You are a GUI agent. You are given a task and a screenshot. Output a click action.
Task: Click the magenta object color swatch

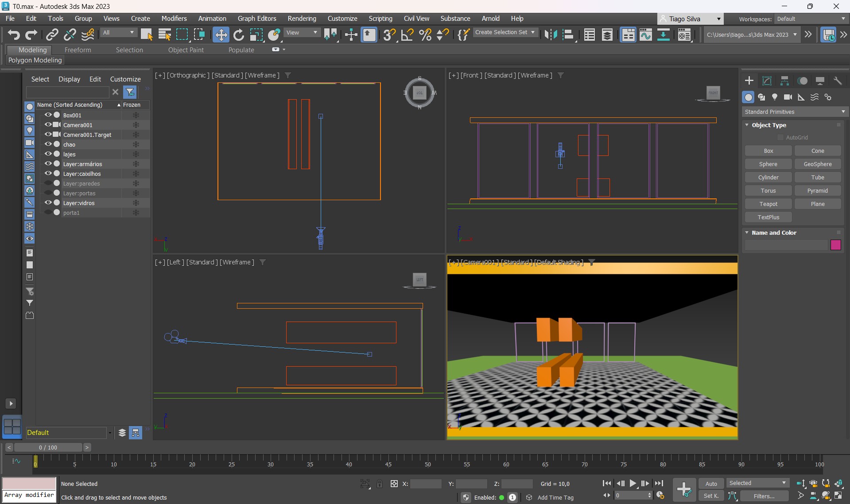pyautogui.click(x=835, y=245)
